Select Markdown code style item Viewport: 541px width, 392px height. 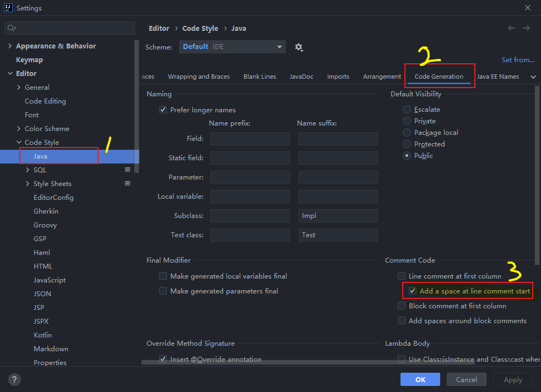click(51, 349)
